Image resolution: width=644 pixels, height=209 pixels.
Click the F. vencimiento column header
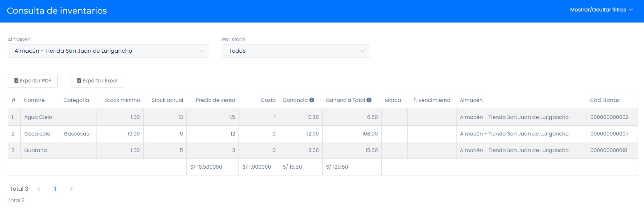[431, 100]
